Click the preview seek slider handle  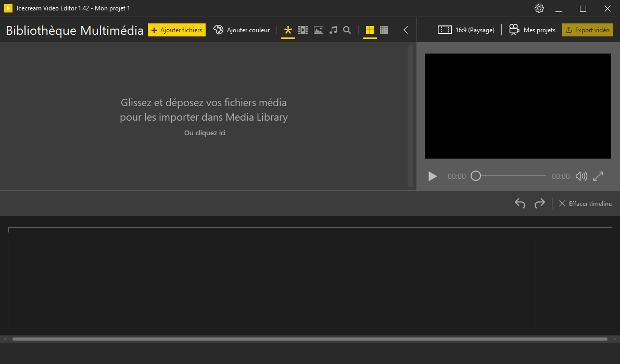click(x=475, y=176)
